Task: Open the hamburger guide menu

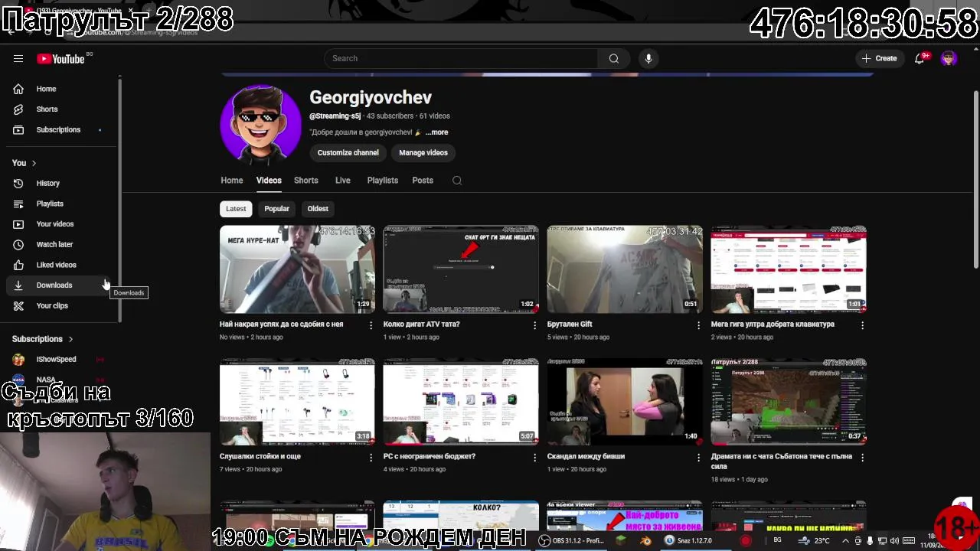Action: [18, 58]
